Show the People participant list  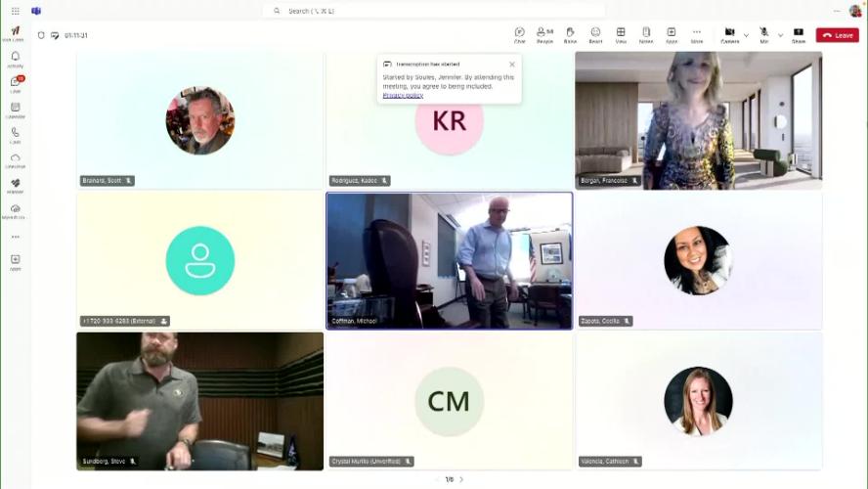coord(544,34)
